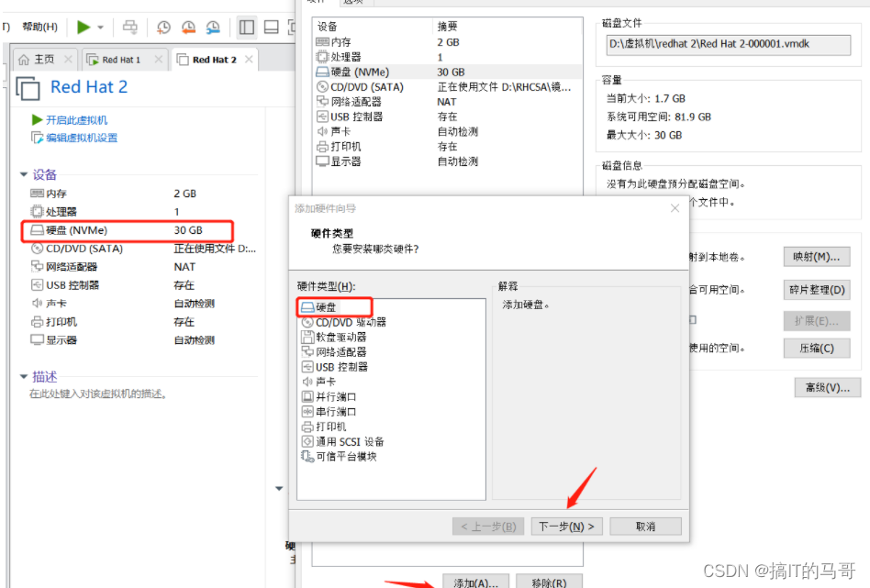Image resolution: width=870 pixels, height=588 pixels.
Task: Select 打印机 row in settings dialog
Action: click(x=447, y=147)
